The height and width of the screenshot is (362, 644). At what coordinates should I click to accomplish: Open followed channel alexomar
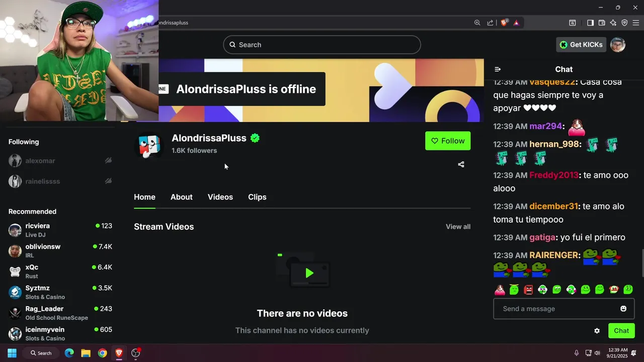pos(60,161)
